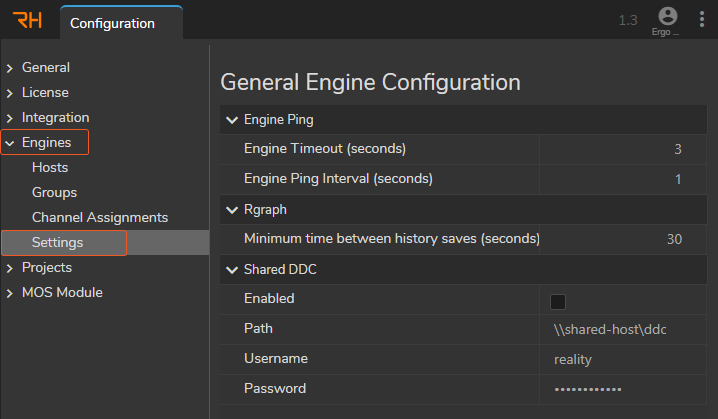Collapse the Engines tree section
The height and width of the screenshot is (419, 718).
pyautogui.click(x=10, y=143)
